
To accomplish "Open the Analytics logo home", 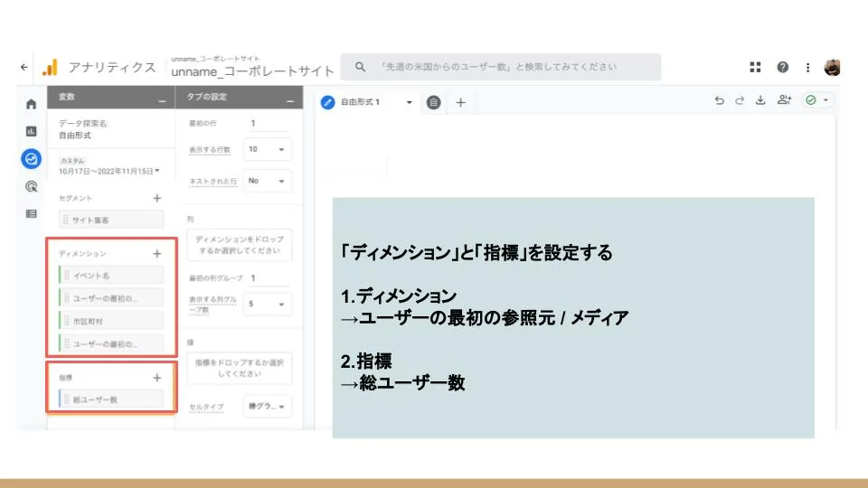I will (x=50, y=68).
